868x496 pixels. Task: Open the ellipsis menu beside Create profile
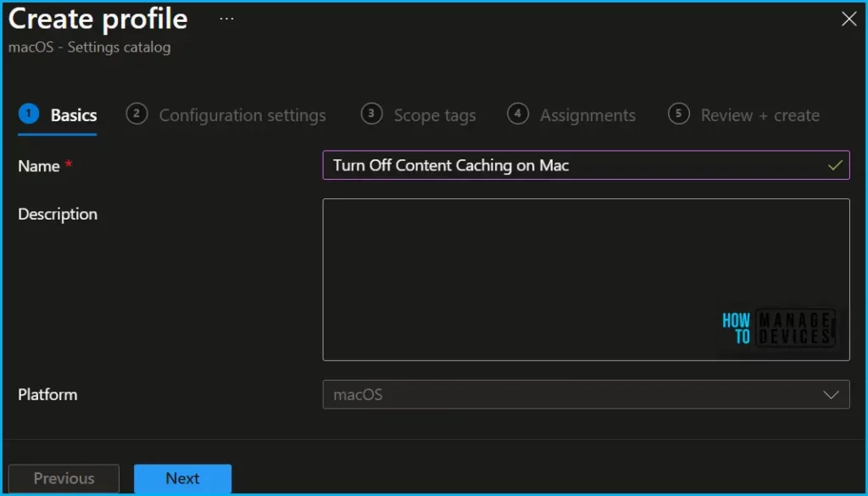tap(226, 19)
